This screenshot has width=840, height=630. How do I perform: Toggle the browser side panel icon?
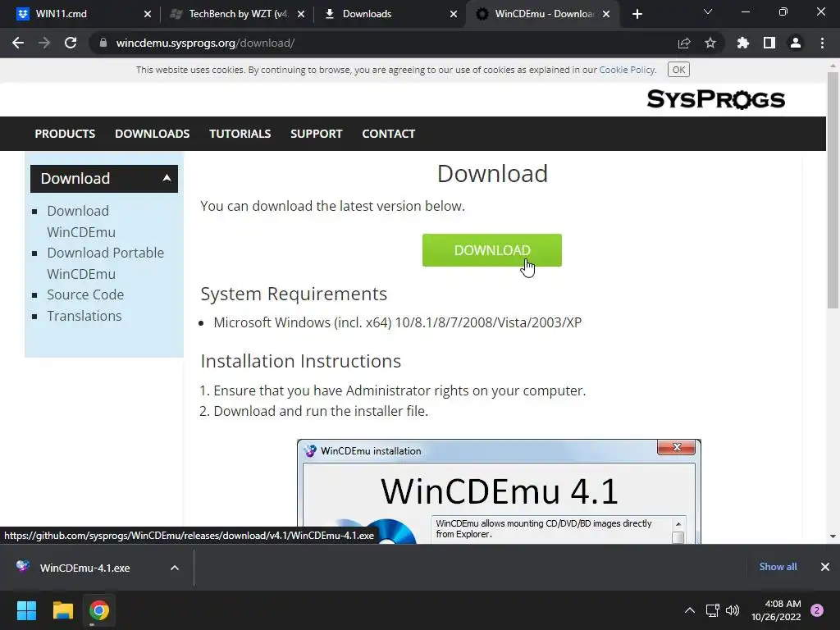tap(769, 43)
